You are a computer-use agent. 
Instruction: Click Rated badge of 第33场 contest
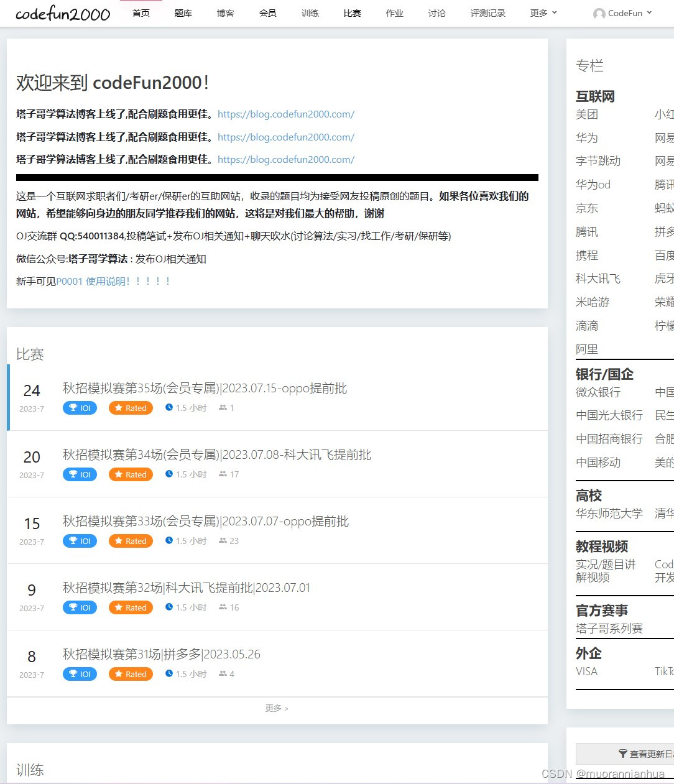click(x=131, y=541)
